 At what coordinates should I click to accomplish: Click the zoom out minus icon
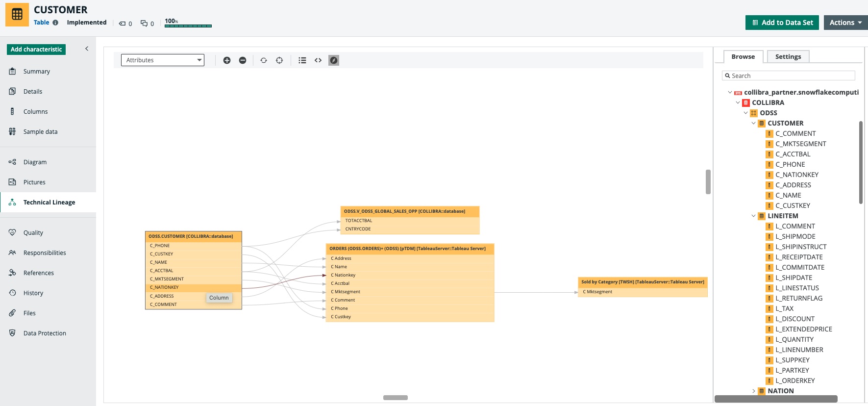(x=243, y=60)
